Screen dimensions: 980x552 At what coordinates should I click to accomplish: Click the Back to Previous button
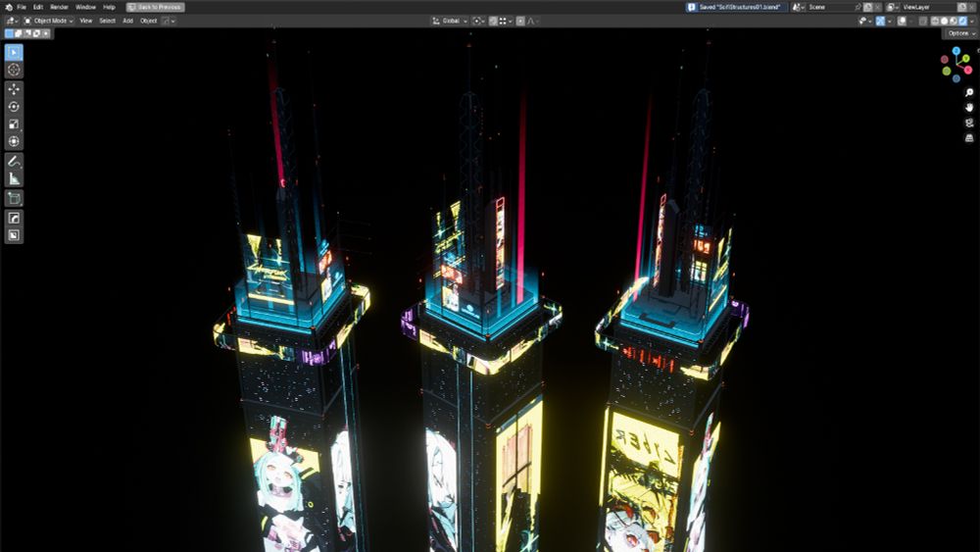[155, 7]
